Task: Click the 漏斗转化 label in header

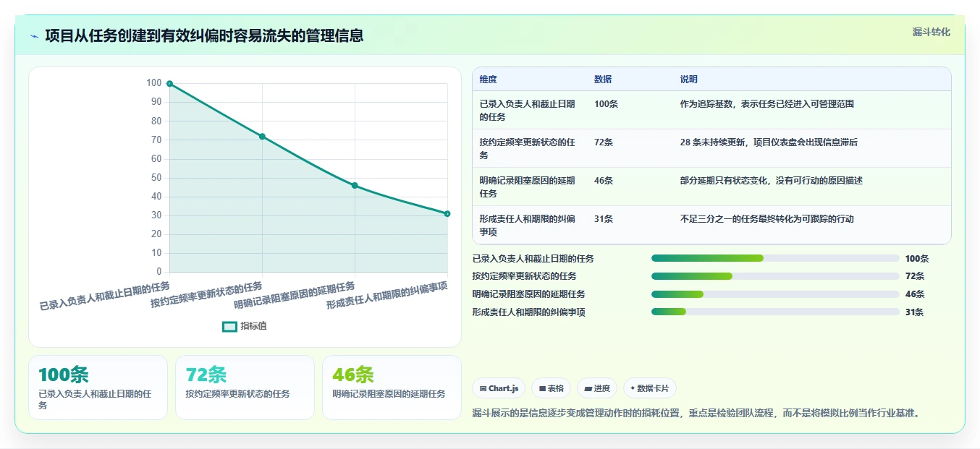Action: 931,32
